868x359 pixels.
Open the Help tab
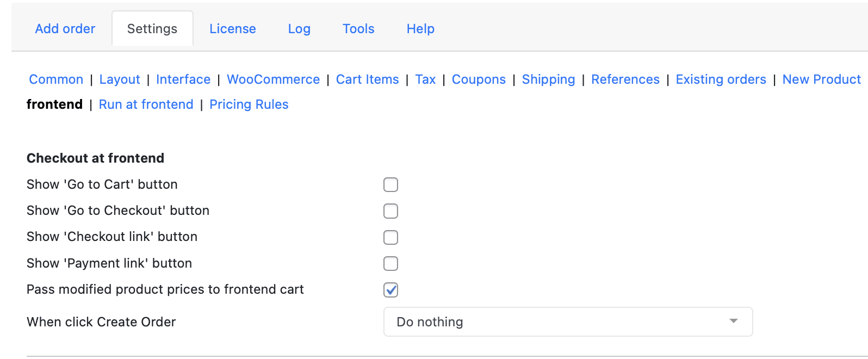[420, 29]
